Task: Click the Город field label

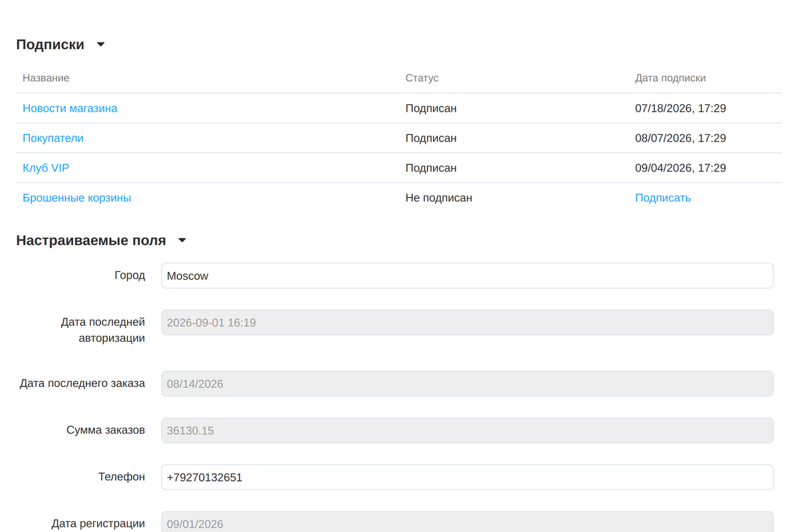Action: (130, 275)
